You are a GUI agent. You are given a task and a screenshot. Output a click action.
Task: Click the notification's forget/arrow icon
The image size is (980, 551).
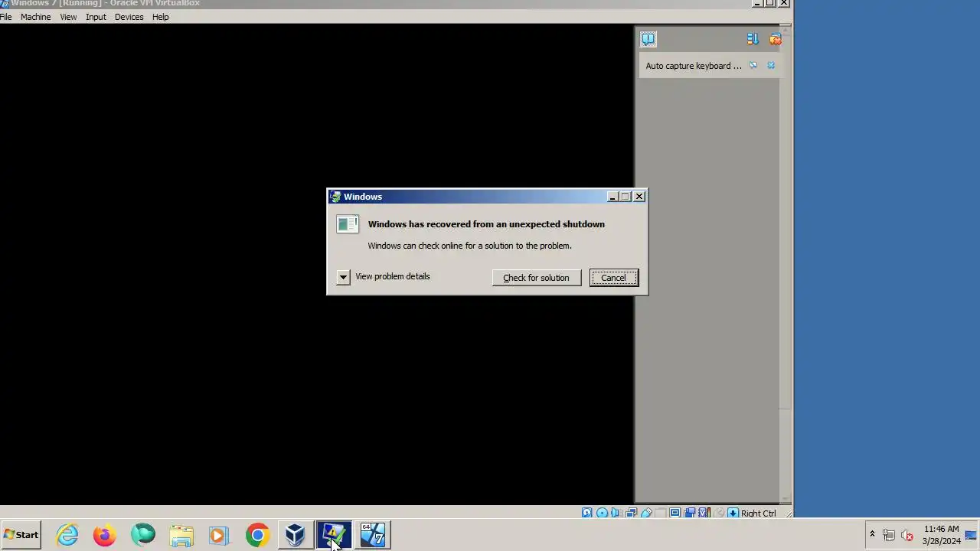tap(753, 66)
